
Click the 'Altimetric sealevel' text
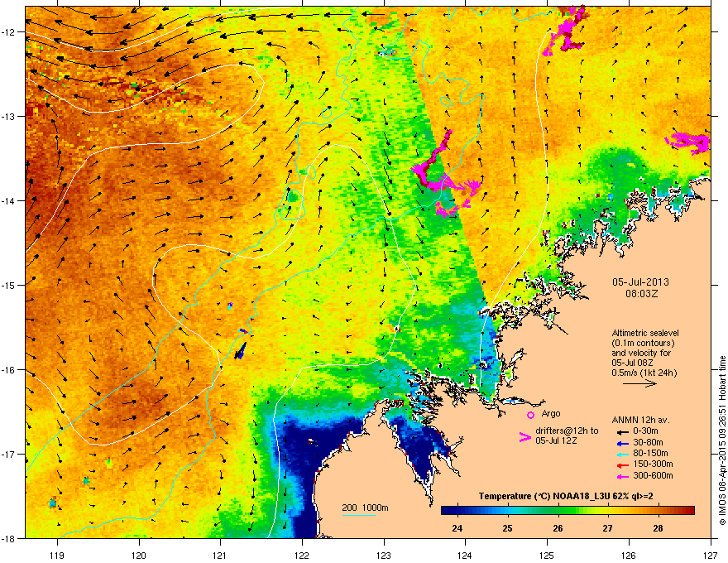645,333
